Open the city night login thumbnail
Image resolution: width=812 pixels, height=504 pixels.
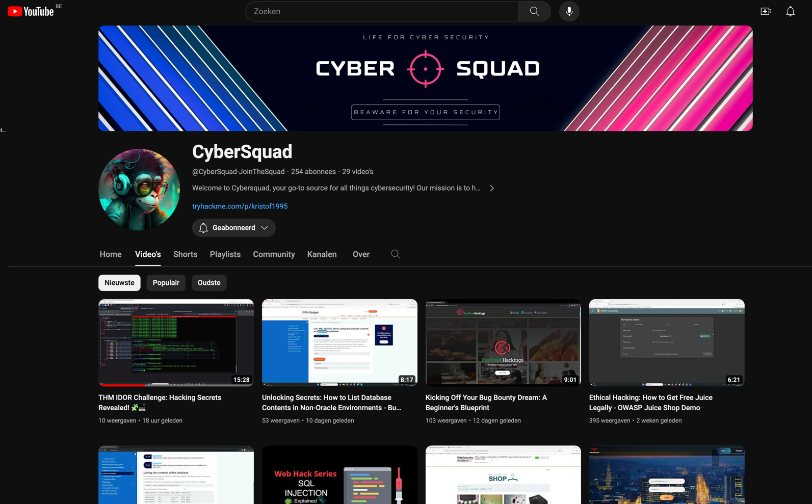[x=667, y=475]
